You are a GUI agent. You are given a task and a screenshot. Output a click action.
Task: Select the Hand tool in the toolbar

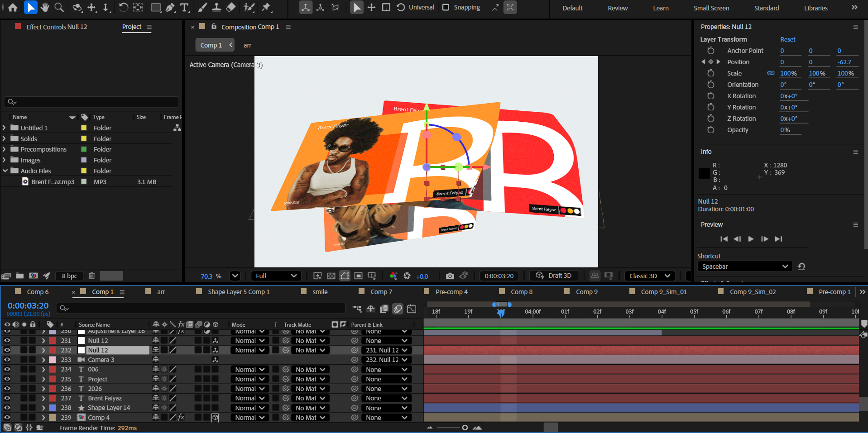44,8
